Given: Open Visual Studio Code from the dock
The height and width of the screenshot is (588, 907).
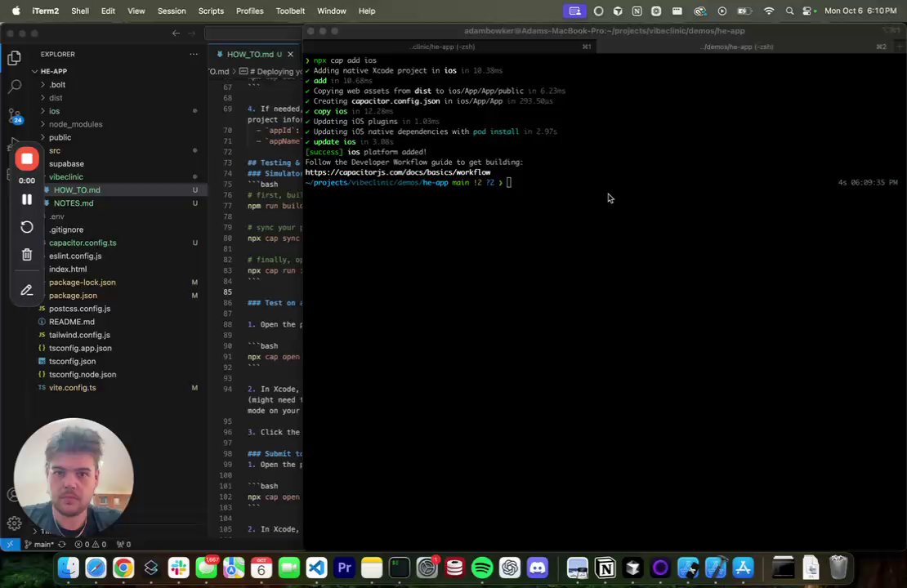Looking at the screenshot, I should 316,568.
